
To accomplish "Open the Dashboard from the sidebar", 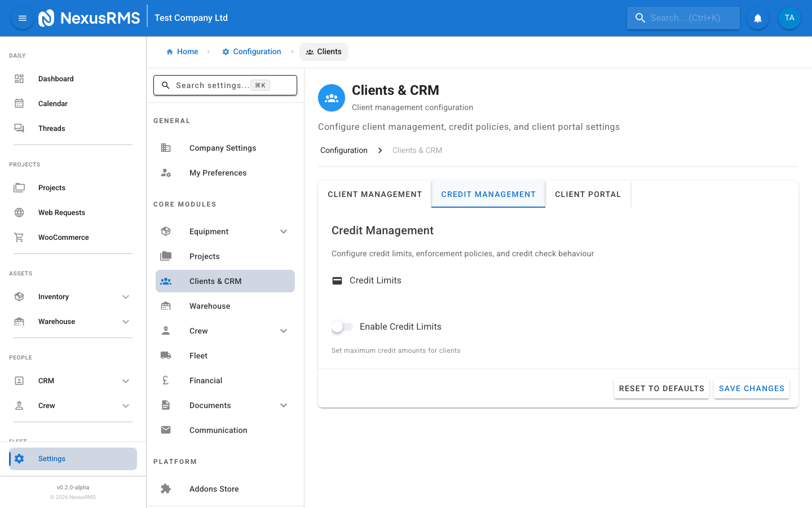I will [56, 78].
